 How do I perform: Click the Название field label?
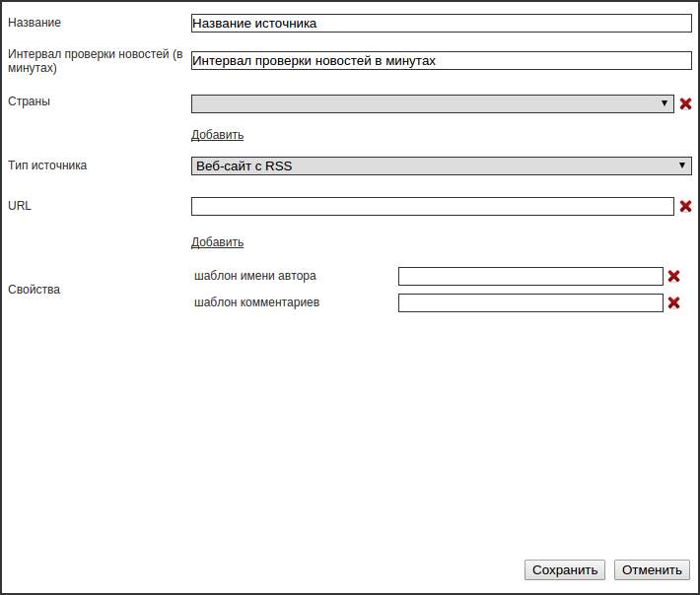tap(34, 23)
